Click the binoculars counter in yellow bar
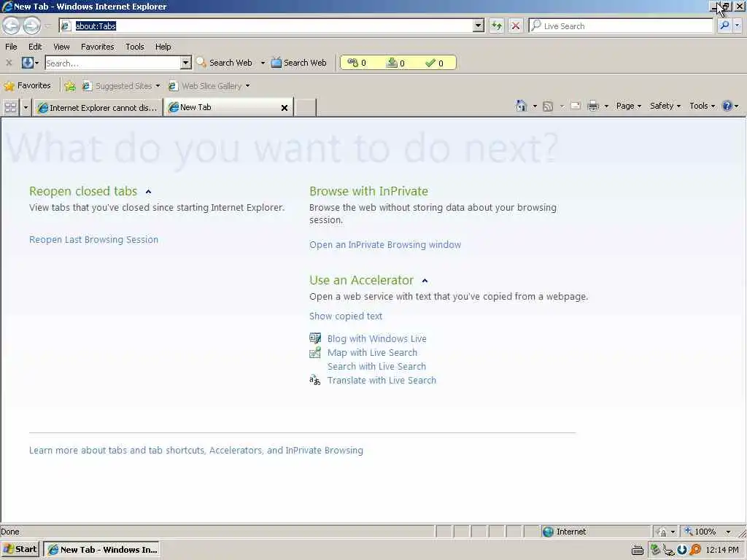Screen dimensions: 747x560 [x=357, y=63]
